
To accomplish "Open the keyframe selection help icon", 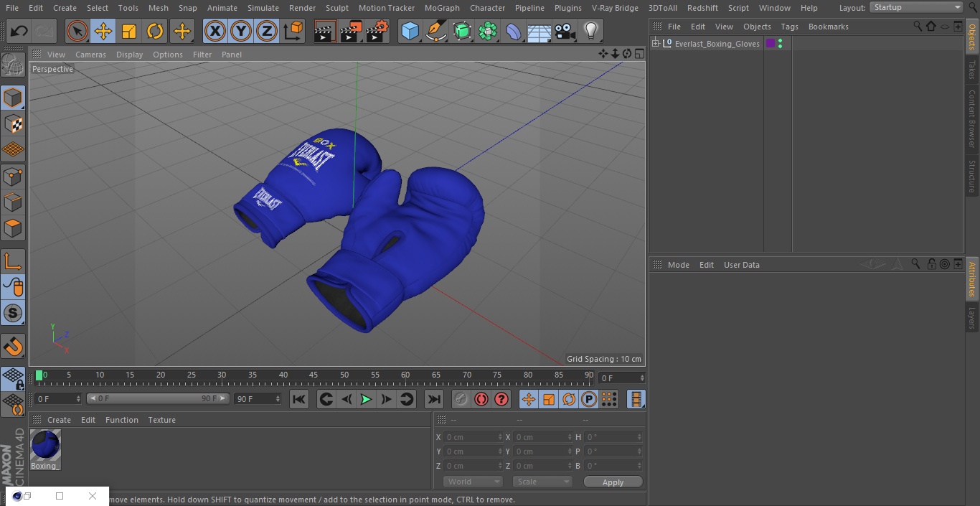I will [x=501, y=399].
